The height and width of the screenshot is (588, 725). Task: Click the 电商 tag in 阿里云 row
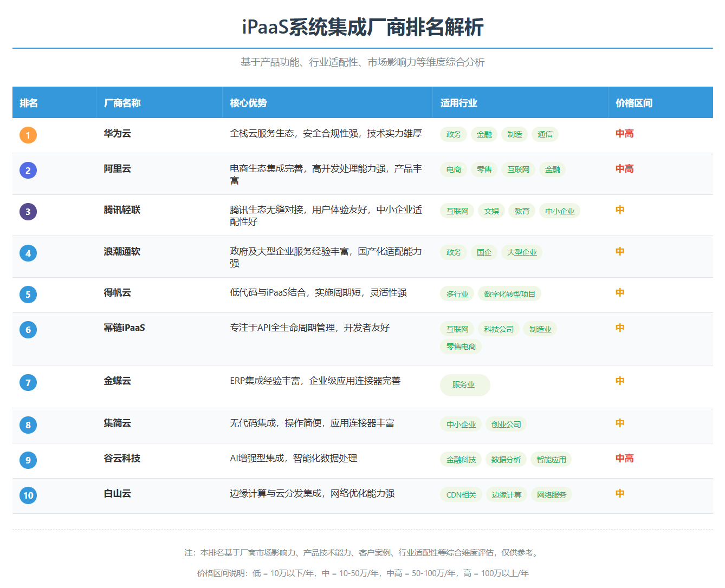click(x=453, y=169)
